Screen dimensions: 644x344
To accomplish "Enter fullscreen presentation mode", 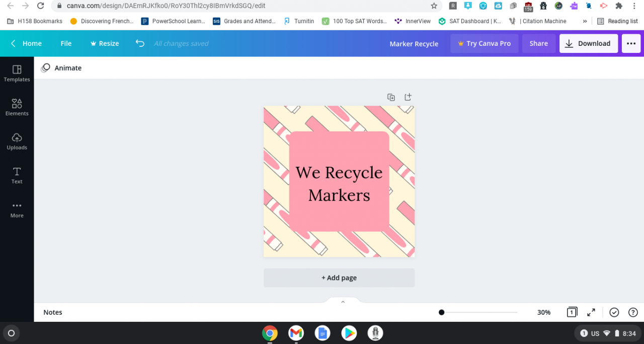I will coord(591,312).
